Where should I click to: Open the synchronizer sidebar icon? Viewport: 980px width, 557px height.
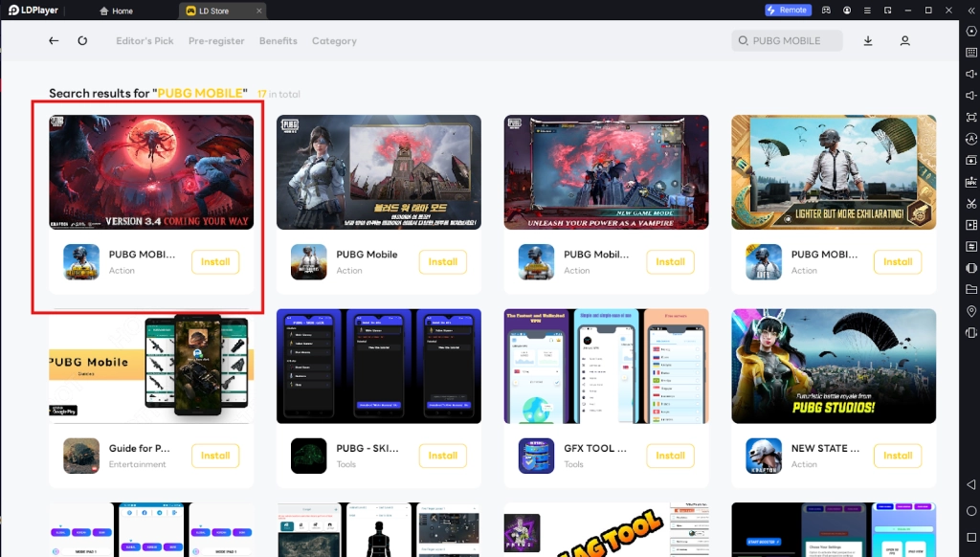971,246
